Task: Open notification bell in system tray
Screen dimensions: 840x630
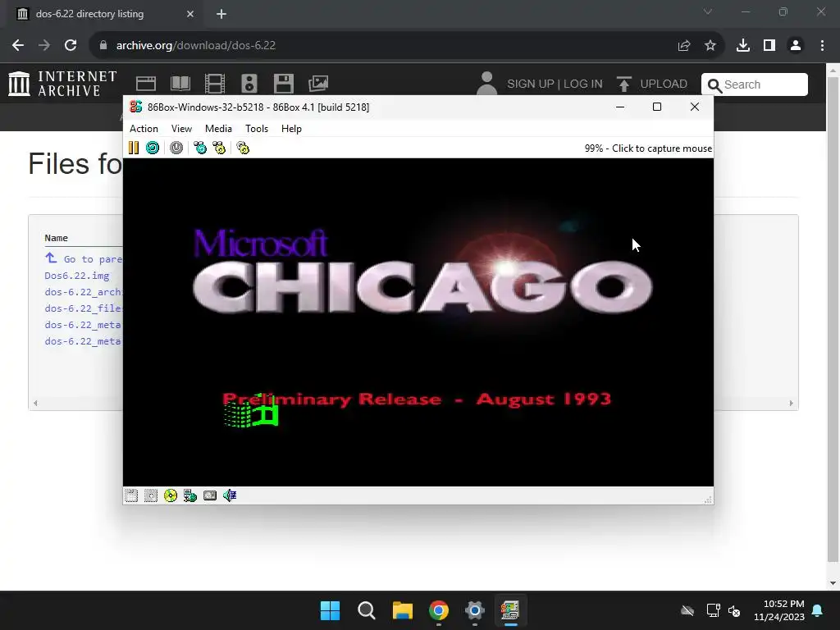Action: [818, 610]
